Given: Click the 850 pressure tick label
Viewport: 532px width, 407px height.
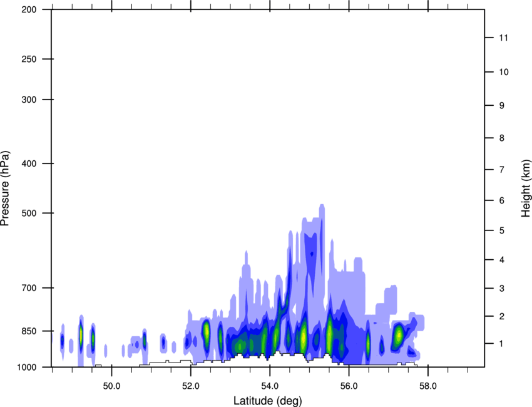Looking at the screenshot, I should (29, 331).
